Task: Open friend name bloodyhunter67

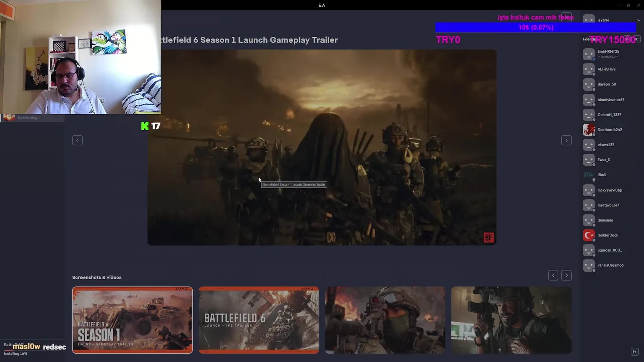Action: (x=611, y=100)
